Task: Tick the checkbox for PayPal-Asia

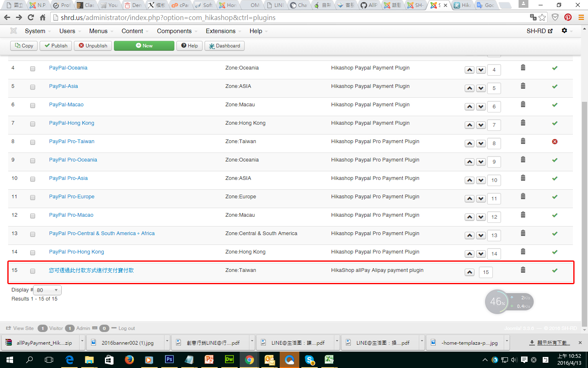Action: 33,87
